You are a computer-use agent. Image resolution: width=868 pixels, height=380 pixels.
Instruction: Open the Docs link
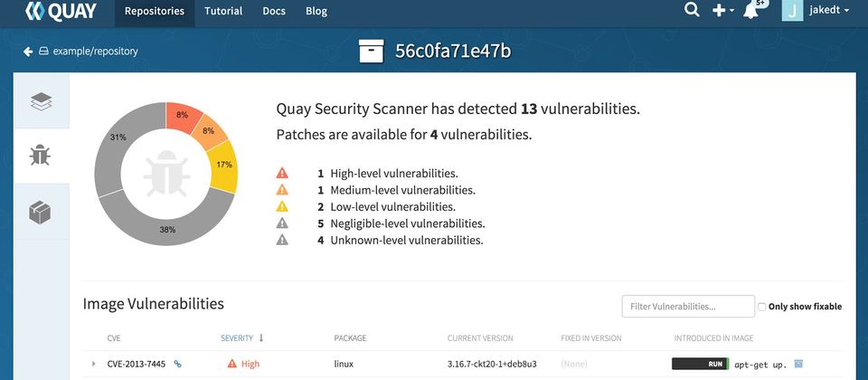click(273, 11)
